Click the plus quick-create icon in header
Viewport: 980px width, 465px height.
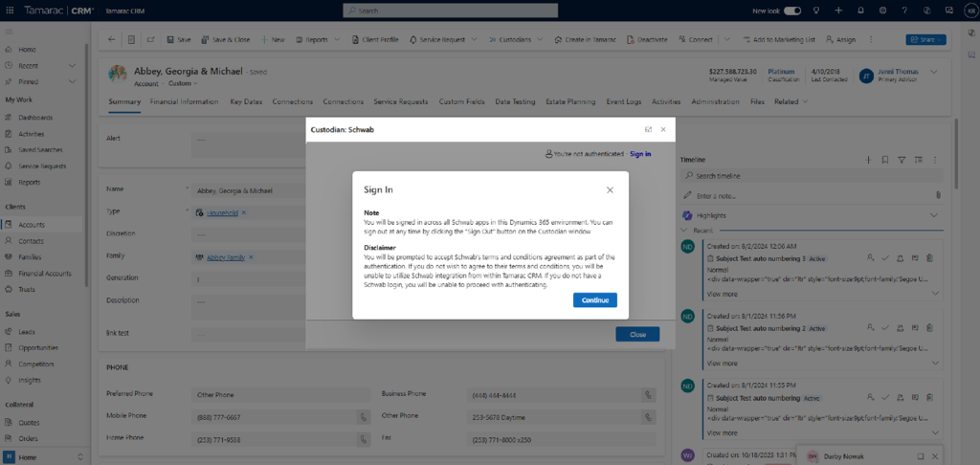pos(838,11)
